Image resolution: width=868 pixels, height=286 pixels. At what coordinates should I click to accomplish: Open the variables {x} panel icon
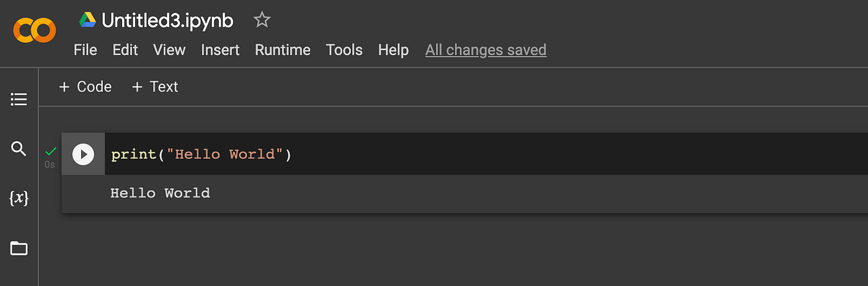pyautogui.click(x=19, y=198)
